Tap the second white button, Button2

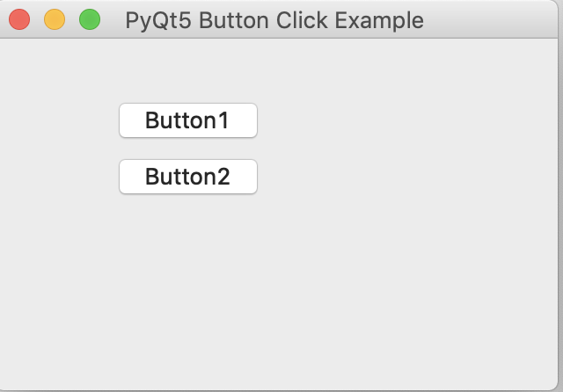pos(187,177)
